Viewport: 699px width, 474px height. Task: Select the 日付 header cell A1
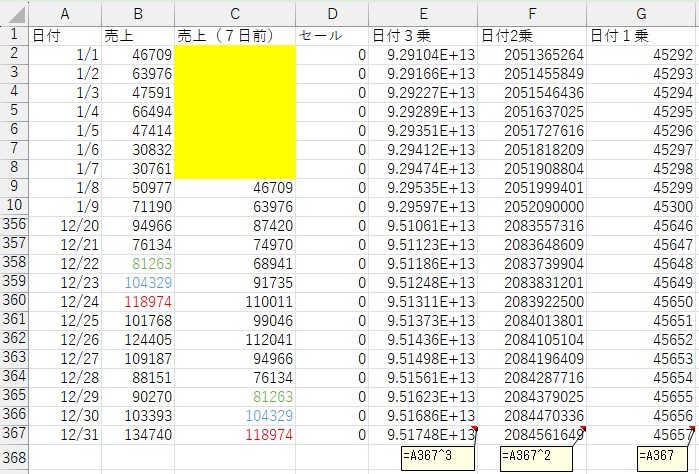[64, 34]
